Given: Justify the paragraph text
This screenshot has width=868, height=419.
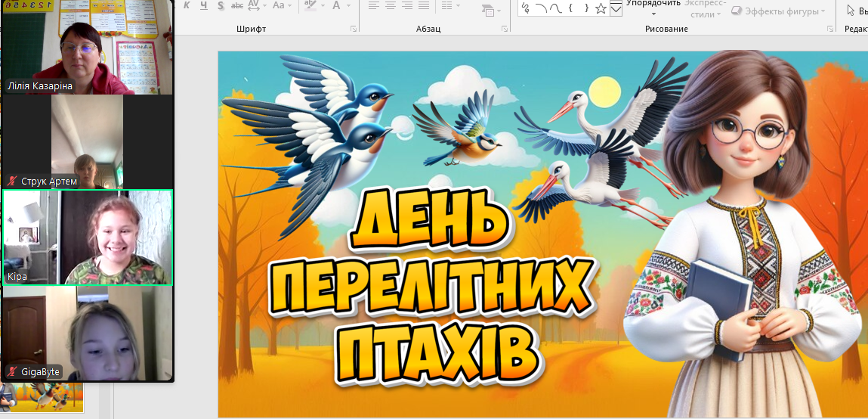Looking at the screenshot, I should tap(425, 6).
